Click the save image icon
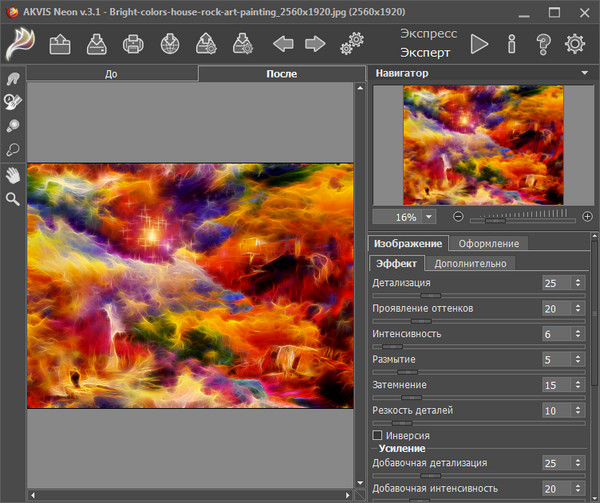 (96, 43)
